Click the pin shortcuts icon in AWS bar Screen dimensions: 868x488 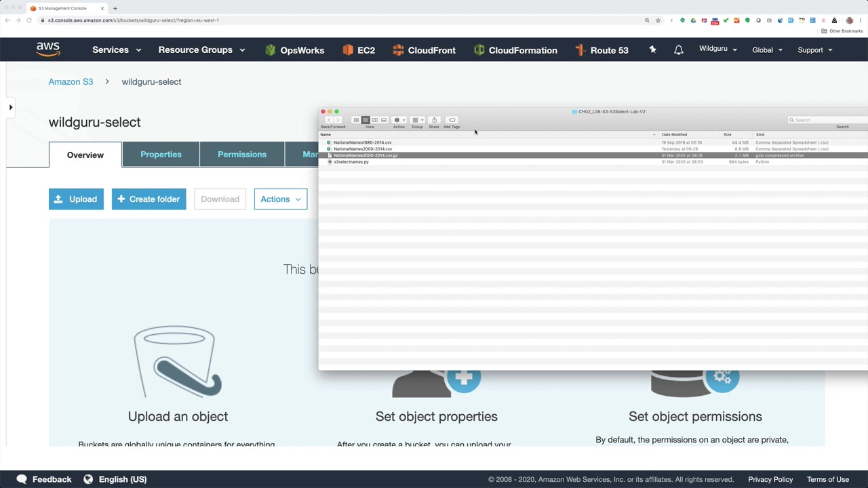point(652,49)
